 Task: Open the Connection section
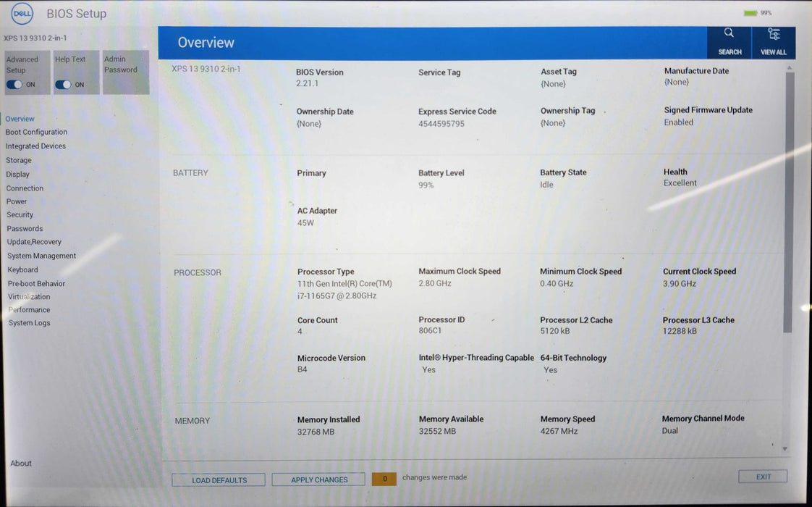pyautogui.click(x=25, y=188)
